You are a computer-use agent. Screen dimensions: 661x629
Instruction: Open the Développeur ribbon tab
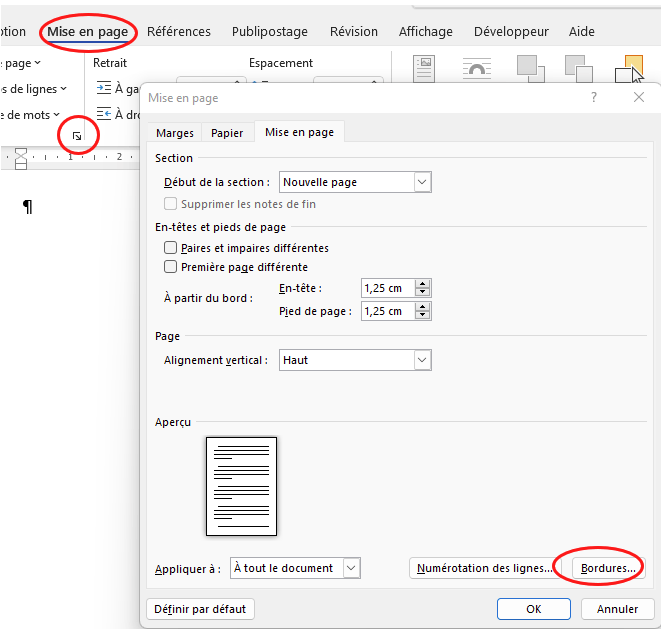(511, 32)
